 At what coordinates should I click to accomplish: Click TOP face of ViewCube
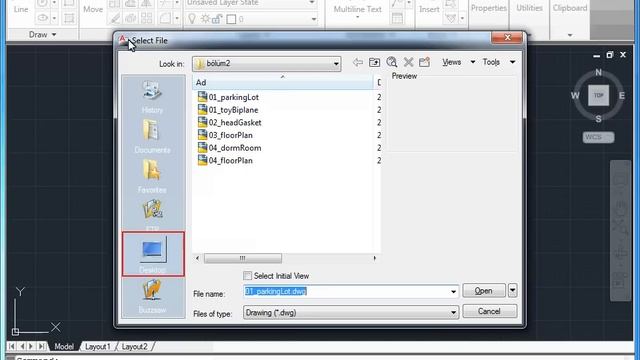[x=598, y=95]
